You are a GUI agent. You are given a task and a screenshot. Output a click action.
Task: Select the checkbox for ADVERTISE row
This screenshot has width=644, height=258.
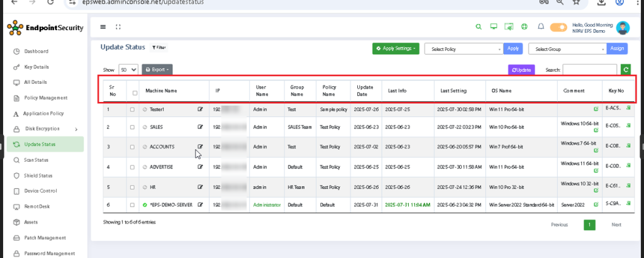point(132,167)
